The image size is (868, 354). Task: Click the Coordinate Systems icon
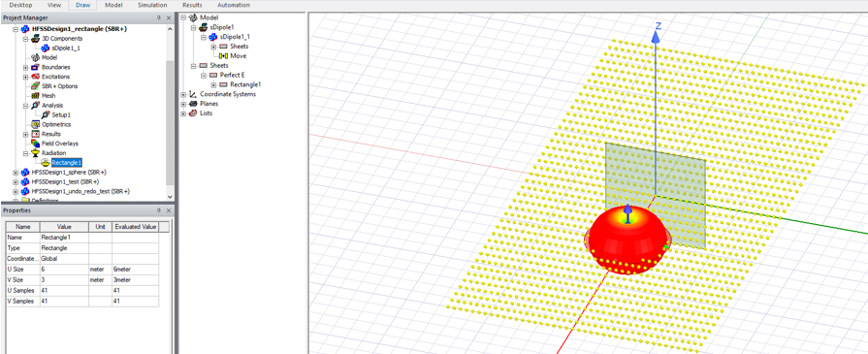193,94
